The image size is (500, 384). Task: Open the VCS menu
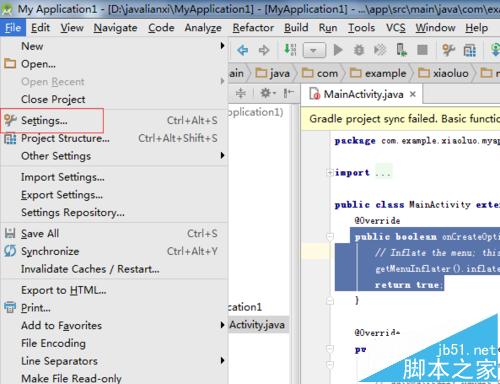[396, 28]
